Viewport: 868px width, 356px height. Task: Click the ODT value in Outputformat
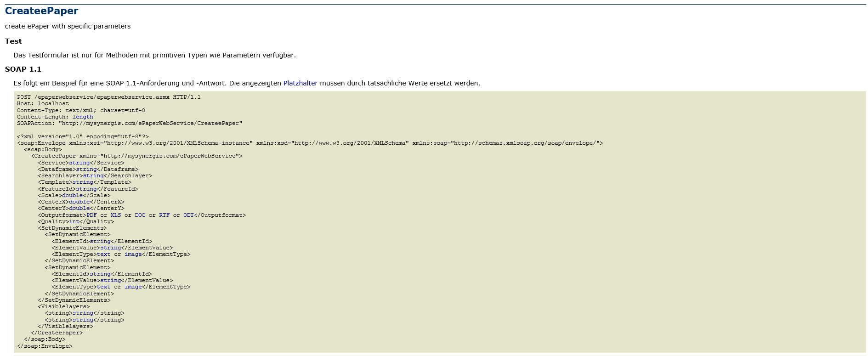[188, 215]
